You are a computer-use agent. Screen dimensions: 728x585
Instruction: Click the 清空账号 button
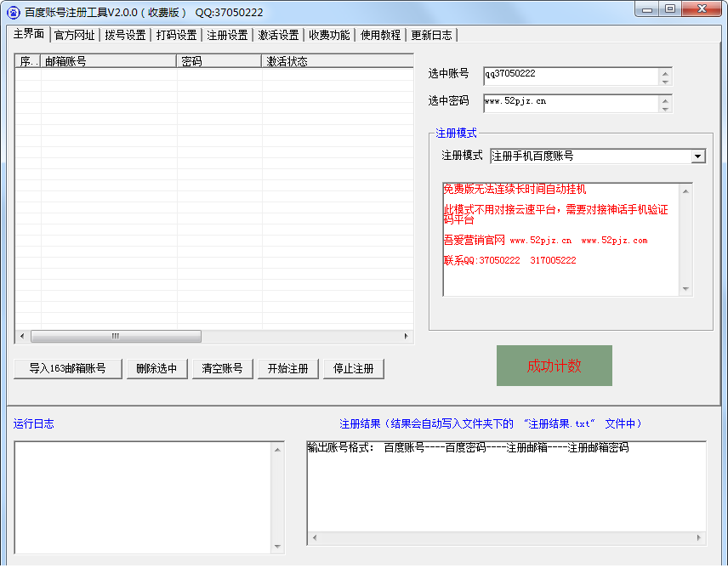pos(222,369)
